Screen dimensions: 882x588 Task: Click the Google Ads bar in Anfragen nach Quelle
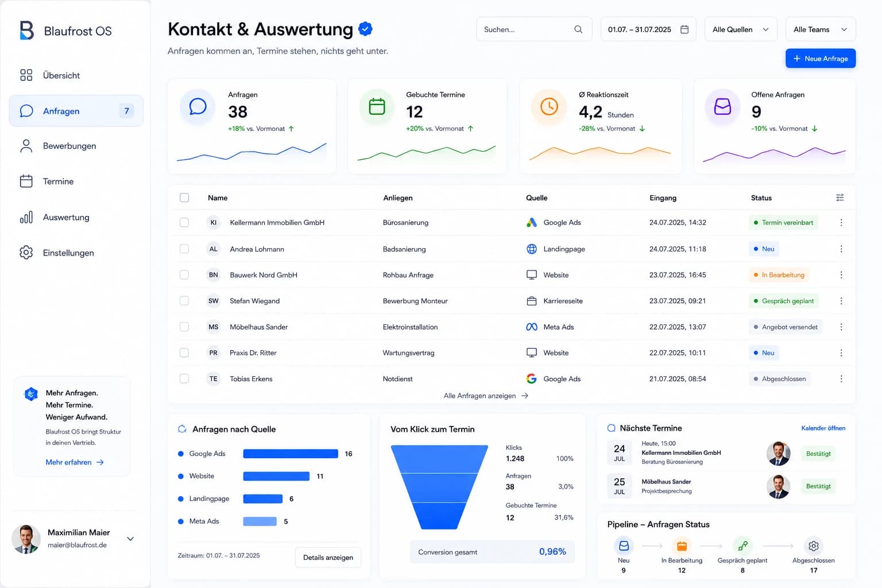coord(291,454)
